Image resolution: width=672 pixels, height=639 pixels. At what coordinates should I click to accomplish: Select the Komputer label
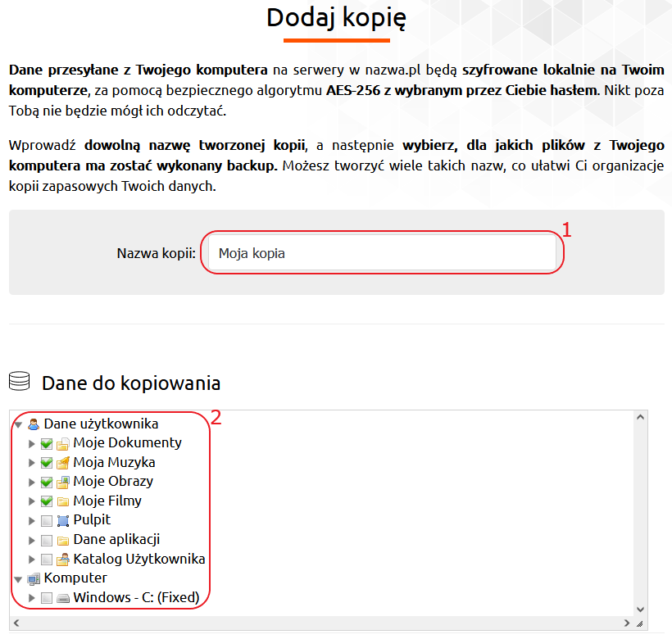pyautogui.click(x=75, y=578)
